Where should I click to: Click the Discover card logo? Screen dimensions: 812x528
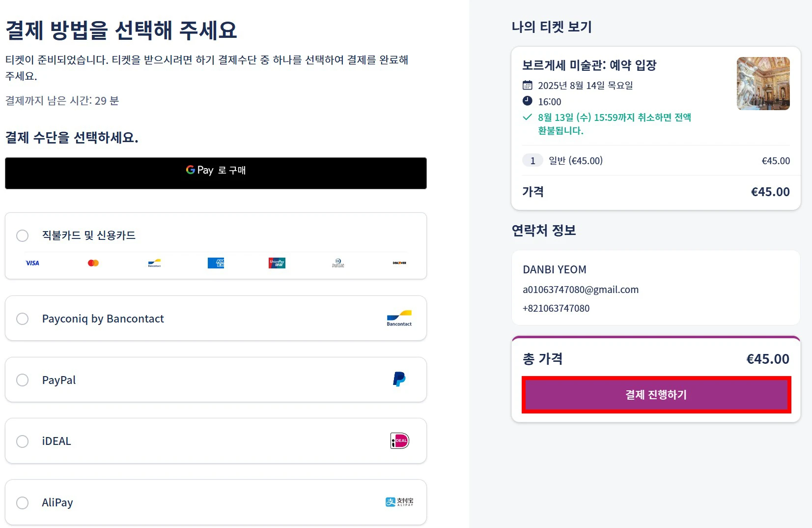coord(399,263)
